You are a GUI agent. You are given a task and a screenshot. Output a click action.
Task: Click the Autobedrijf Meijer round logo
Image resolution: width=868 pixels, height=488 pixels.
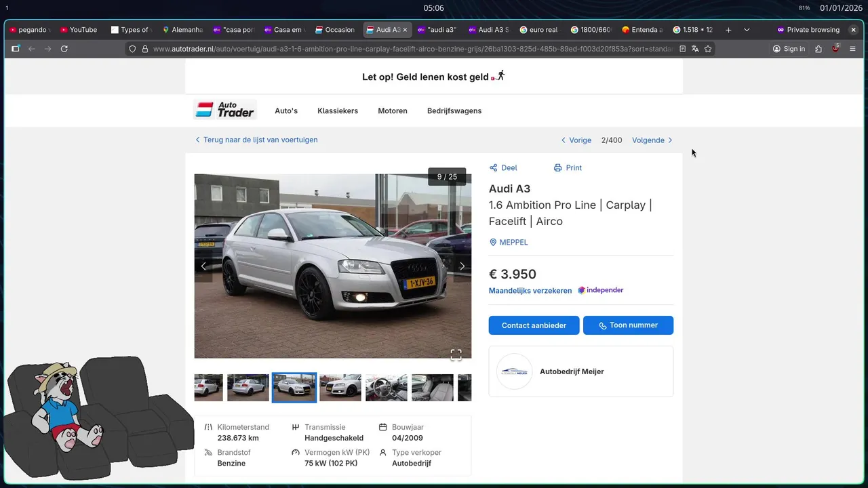tap(514, 371)
